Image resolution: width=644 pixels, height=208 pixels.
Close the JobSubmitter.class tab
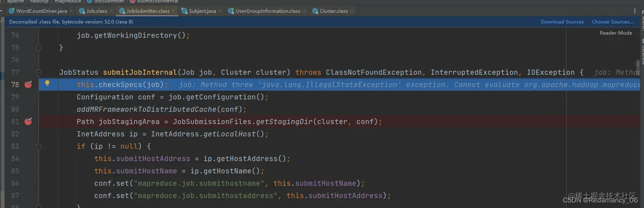click(x=174, y=11)
